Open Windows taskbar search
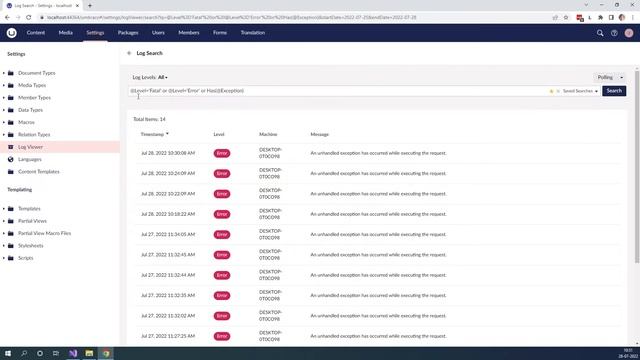The width and height of the screenshot is (640, 360). (24, 353)
